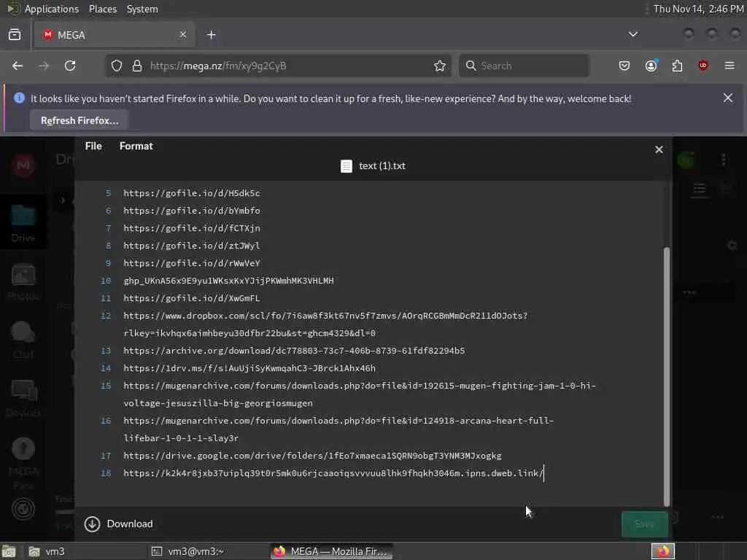Viewport: 747px width, 560px height.
Task: Click the Firefox back arrow
Action: tap(18, 66)
